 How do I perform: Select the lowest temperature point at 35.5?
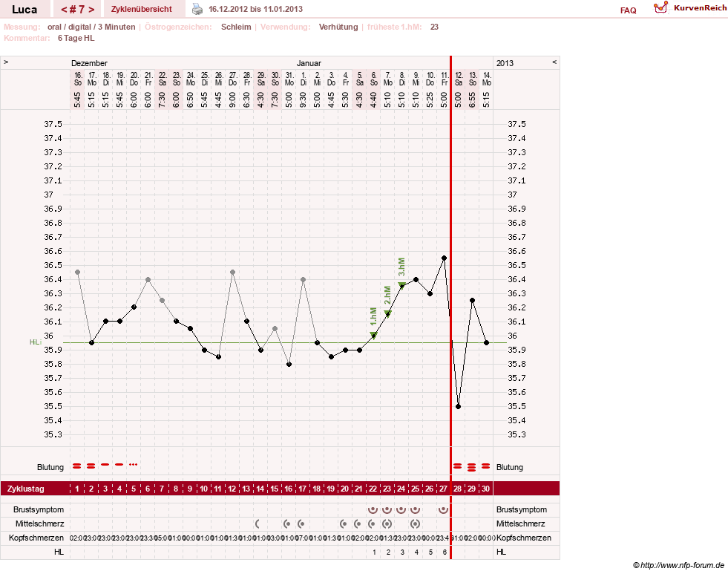[459, 406]
